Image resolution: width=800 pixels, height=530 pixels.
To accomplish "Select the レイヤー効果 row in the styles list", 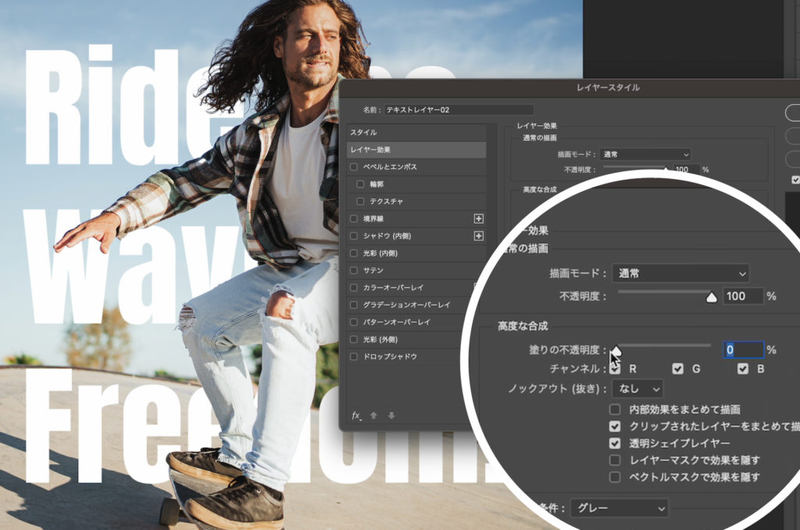I will [x=416, y=149].
